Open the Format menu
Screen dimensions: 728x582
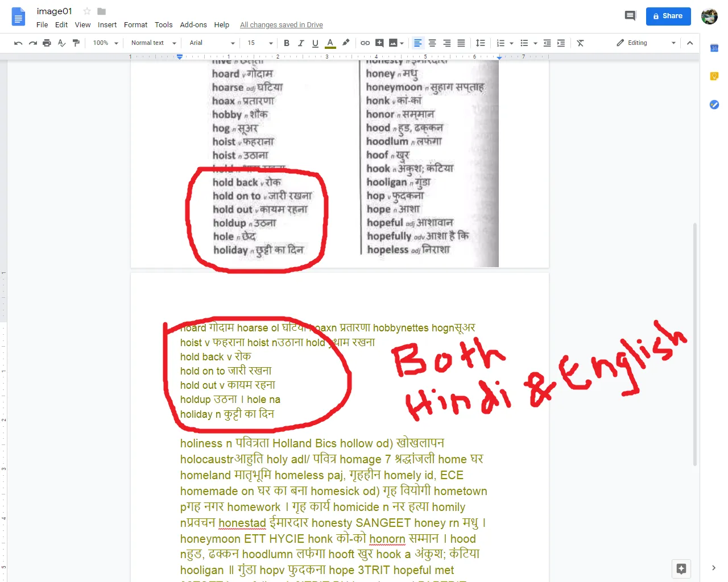pyautogui.click(x=135, y=25)
